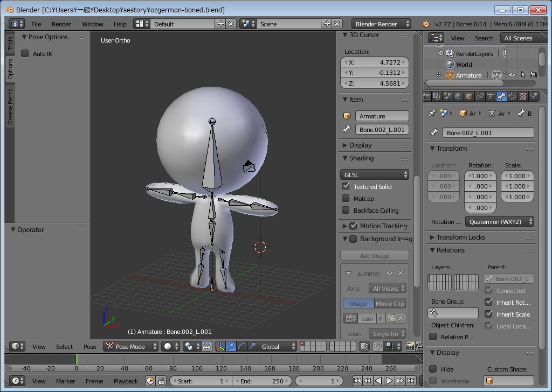Open the World properties tab globe icon

point(458,96)
